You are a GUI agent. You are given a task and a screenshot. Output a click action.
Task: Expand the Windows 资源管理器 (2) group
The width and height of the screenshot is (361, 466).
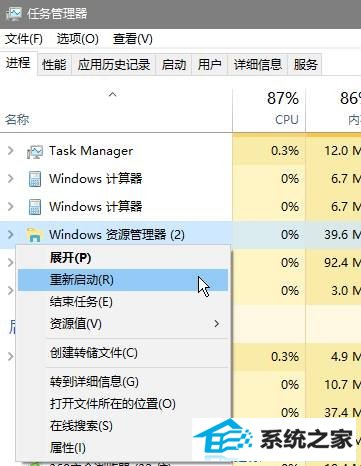click(11, 235)
